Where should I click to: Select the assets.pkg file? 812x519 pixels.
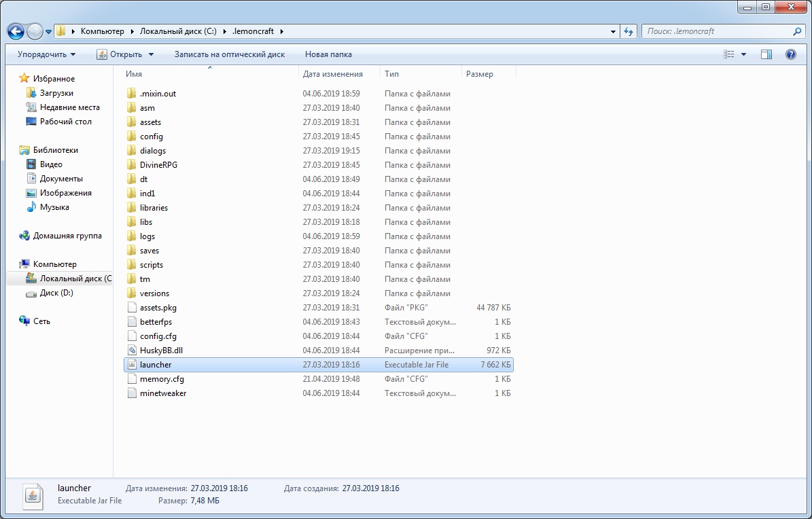click(x=158, y=308)
